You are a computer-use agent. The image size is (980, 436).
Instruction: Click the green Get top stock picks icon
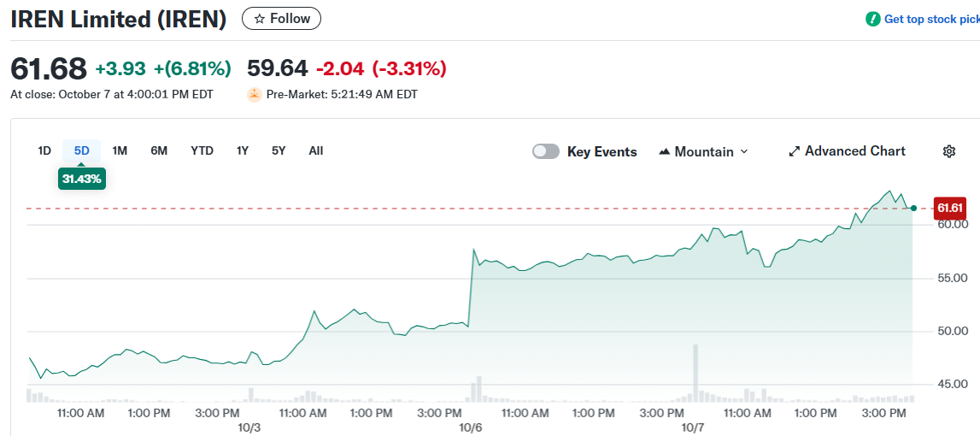tap(872, 19)
